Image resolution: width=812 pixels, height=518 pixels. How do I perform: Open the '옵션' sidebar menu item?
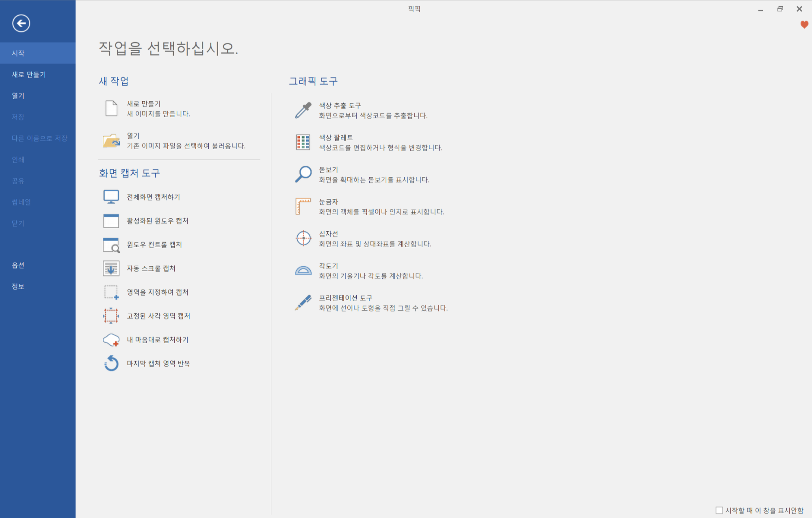coord(18,265)
